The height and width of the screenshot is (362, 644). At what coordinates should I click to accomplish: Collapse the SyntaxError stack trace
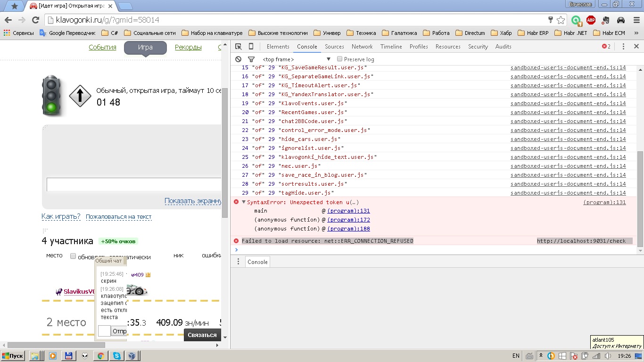click(x=244, y=202)
